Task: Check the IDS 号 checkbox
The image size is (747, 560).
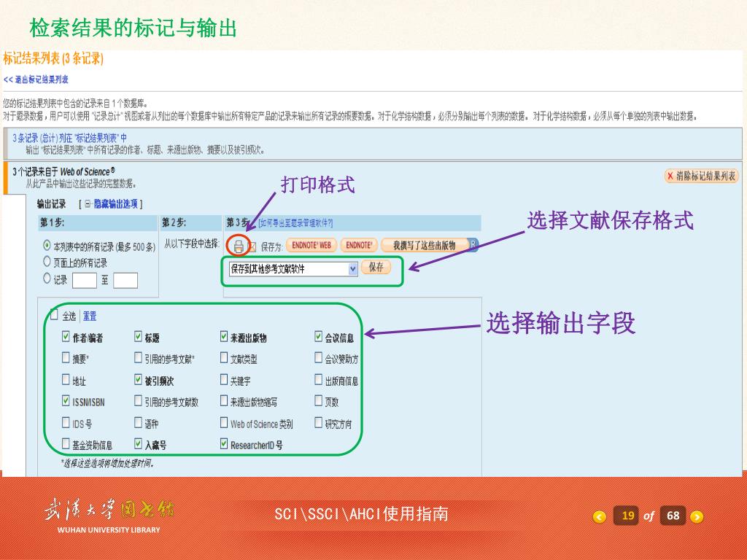Action: (x=66, y=422)
